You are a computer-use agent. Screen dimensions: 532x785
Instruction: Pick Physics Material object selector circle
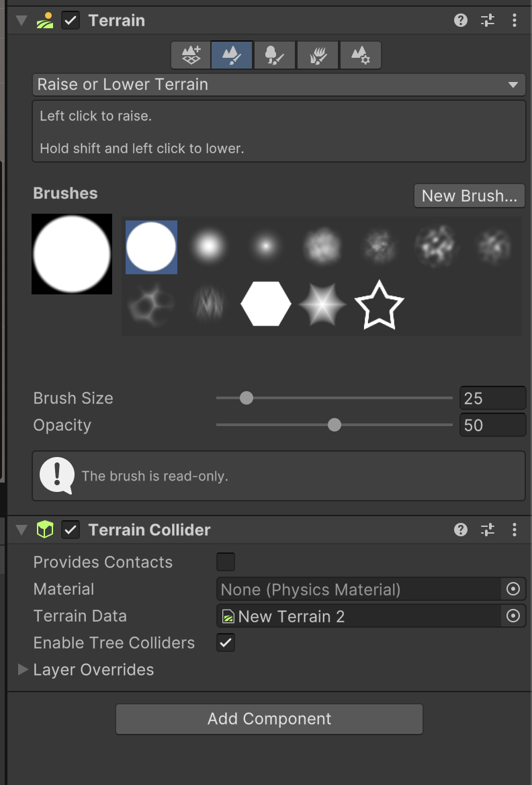click(x=513, y=589)
